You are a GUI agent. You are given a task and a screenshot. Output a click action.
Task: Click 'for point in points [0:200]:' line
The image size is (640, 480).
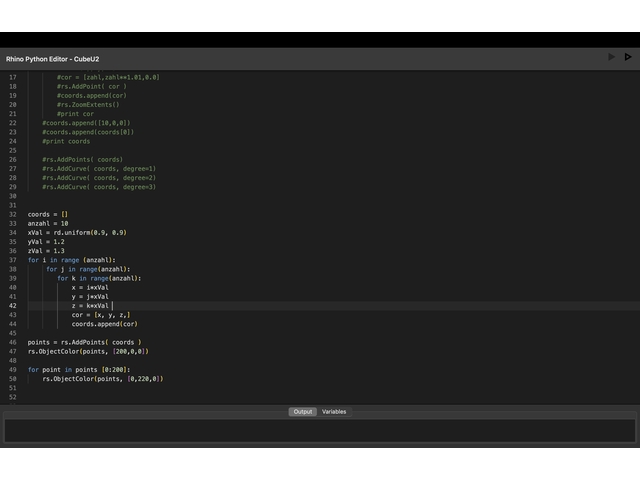click(x=79, y=370)
